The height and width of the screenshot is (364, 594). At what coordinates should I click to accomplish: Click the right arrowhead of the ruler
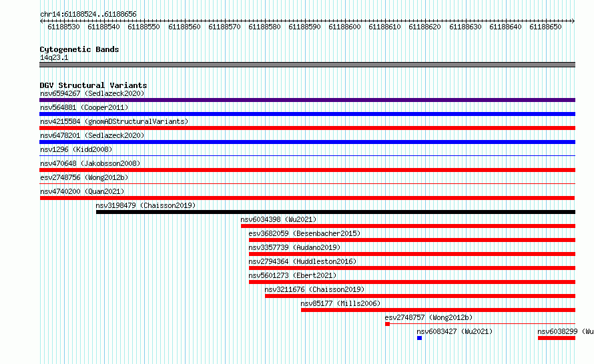(x=573, y=21)
